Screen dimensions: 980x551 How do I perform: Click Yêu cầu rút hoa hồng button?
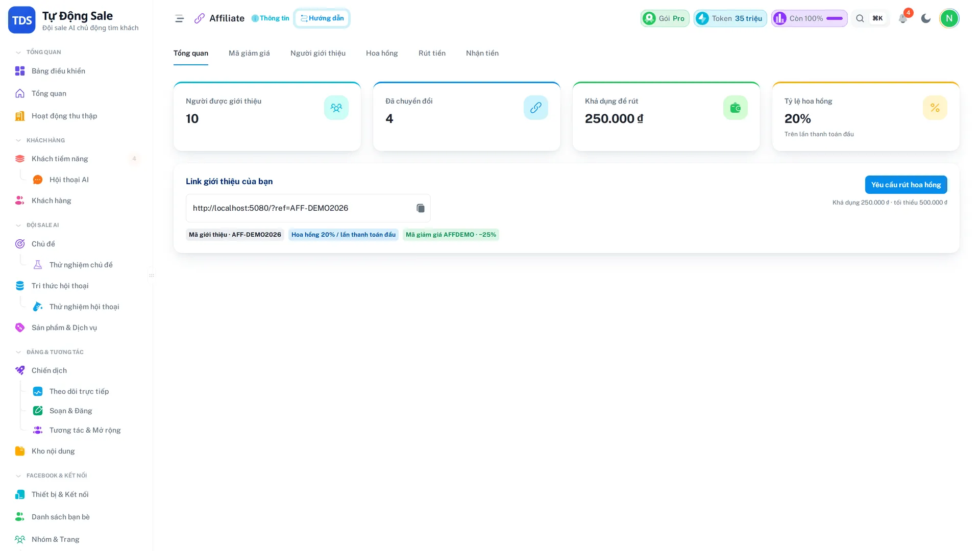coord(906,185)
